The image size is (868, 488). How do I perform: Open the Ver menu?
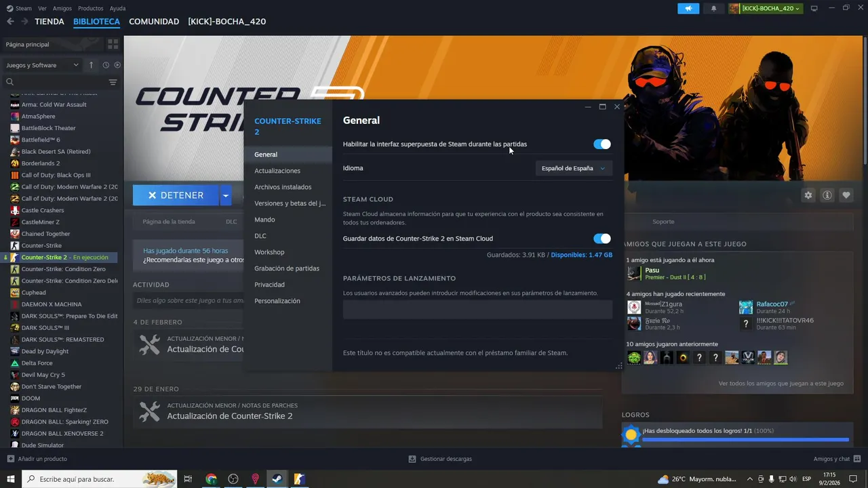[43, 8]
